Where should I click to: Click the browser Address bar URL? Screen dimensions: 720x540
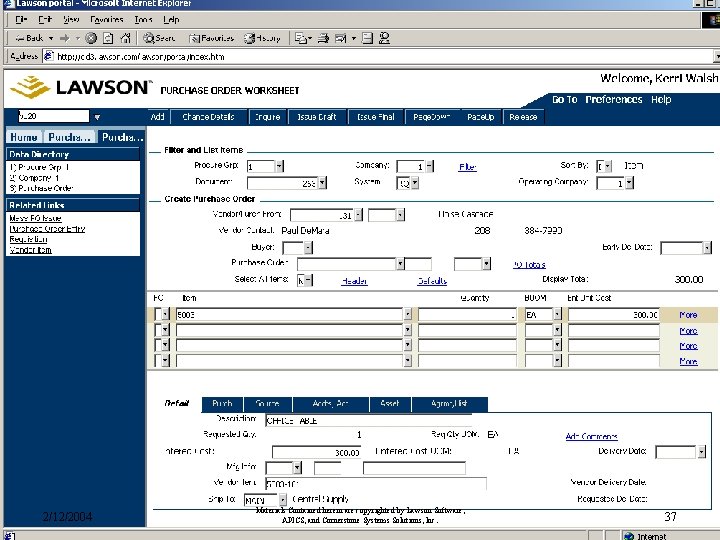[141, 56]
